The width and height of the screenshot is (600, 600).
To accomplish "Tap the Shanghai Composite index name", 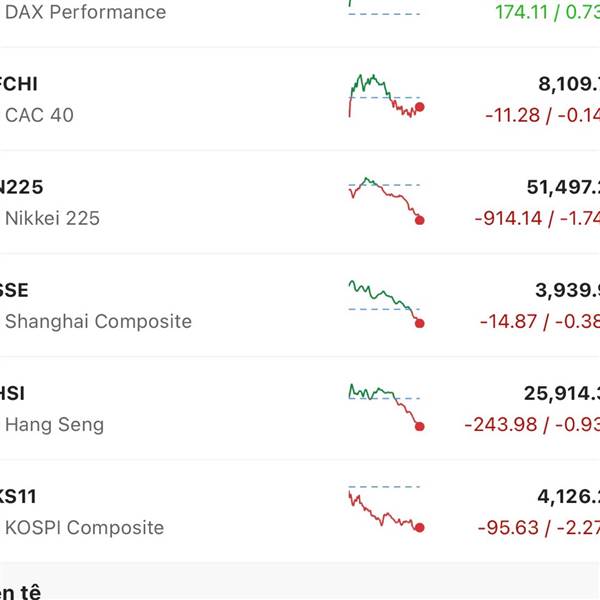I will pyautogui.click(x=98, y=321).
